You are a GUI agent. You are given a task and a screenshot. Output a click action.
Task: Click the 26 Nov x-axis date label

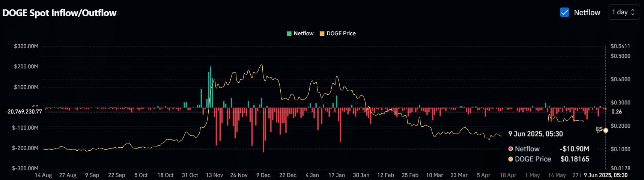pos(239,175)
